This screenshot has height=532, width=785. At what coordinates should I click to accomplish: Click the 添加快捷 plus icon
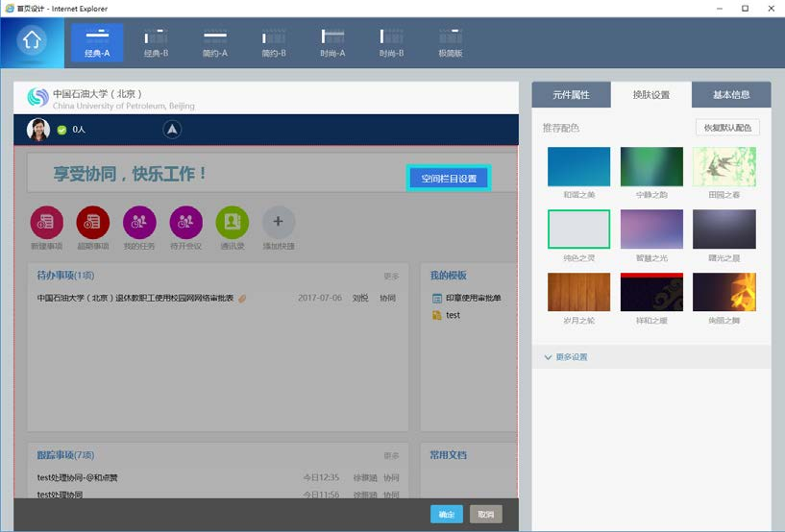click(279, 222)
